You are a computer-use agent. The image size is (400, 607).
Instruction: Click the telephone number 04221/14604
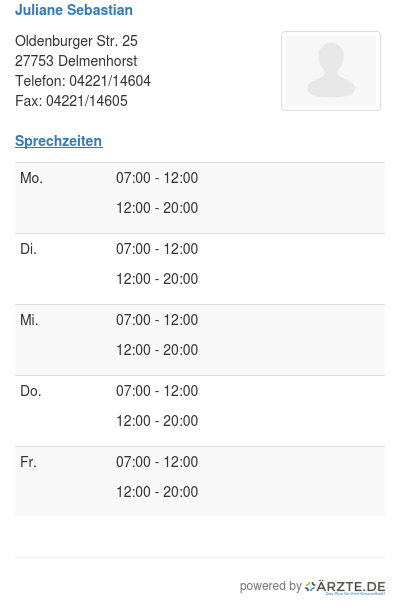coord(110,81)
